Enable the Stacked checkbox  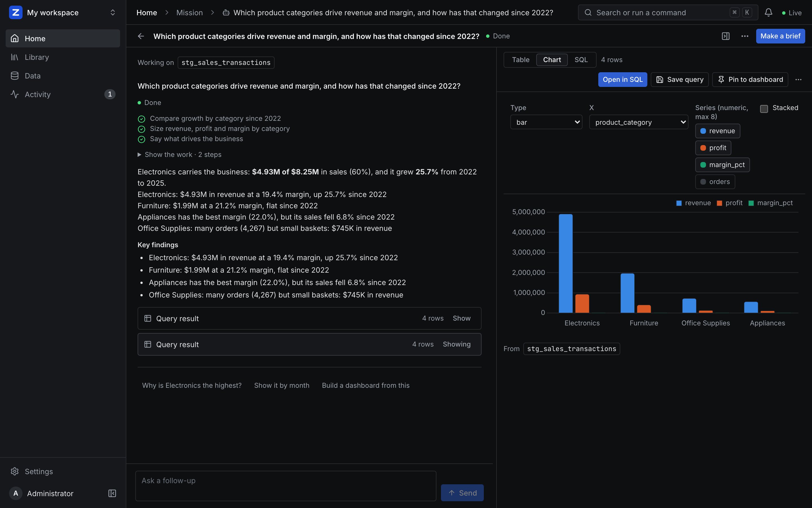[x=764, y=109]
